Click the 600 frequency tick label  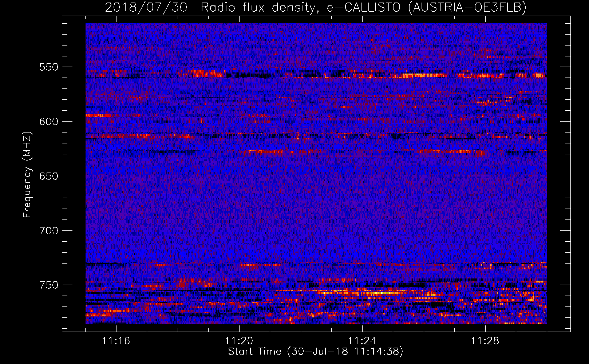pos(48,122)
